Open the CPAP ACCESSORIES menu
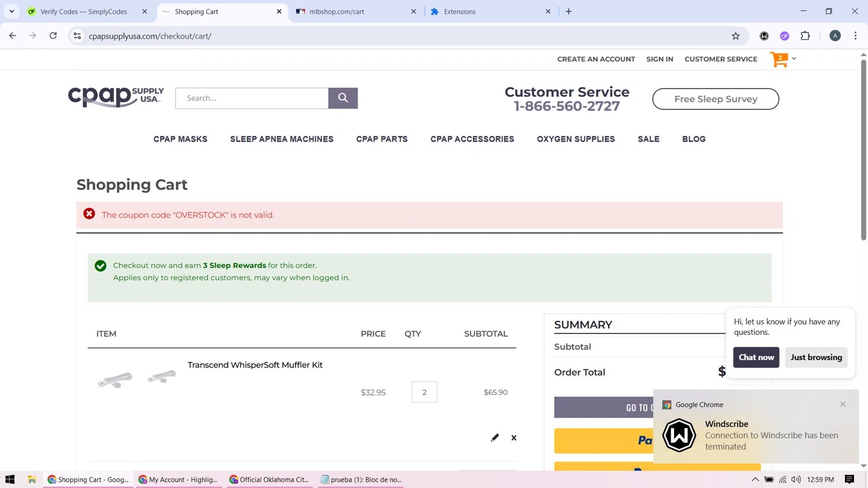The height and width of the screenshot is (488, 868). 472,139
